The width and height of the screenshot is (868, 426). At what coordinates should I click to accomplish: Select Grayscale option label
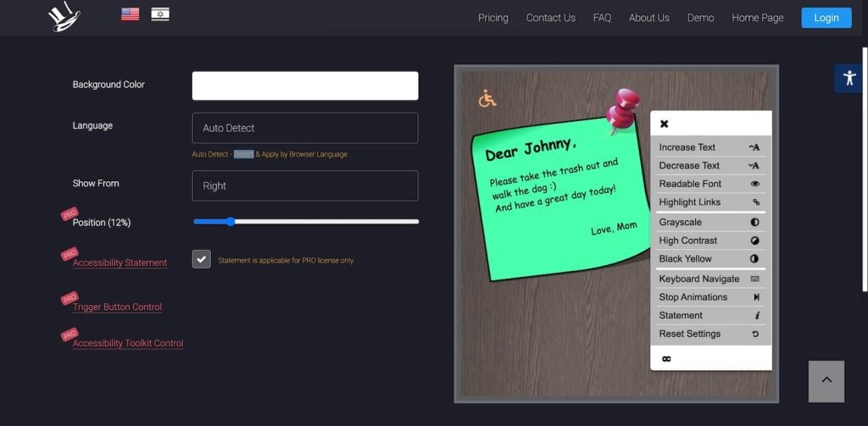(681, 223)
